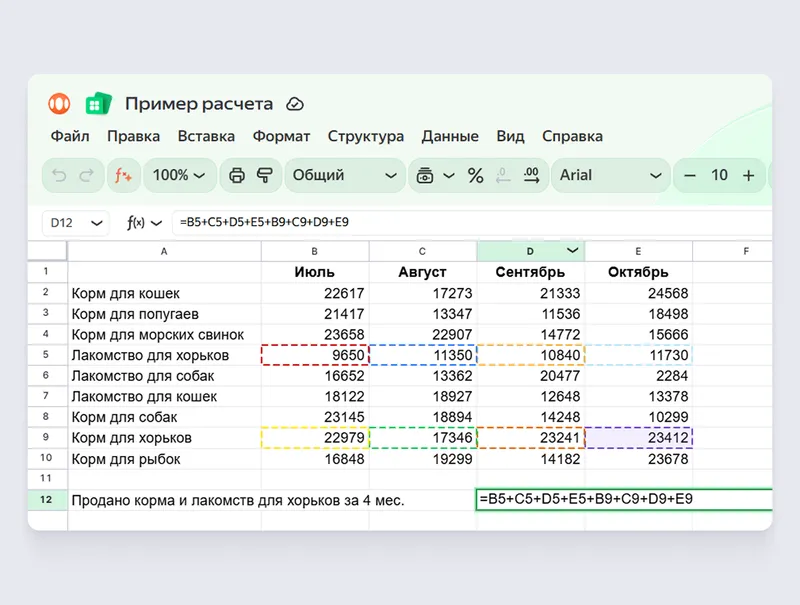Click the print icon
Image resolution: width=800 pixels, height=605 pixels.
pos(236,175)
